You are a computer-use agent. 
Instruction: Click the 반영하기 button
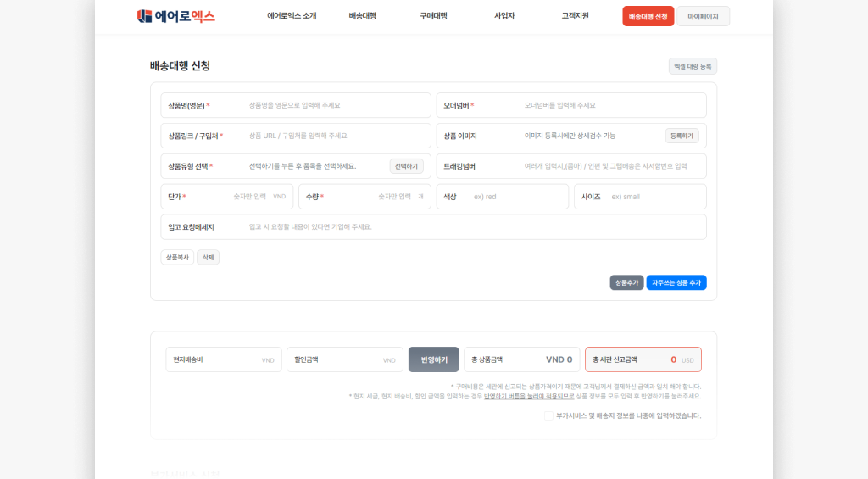point(434,360)
